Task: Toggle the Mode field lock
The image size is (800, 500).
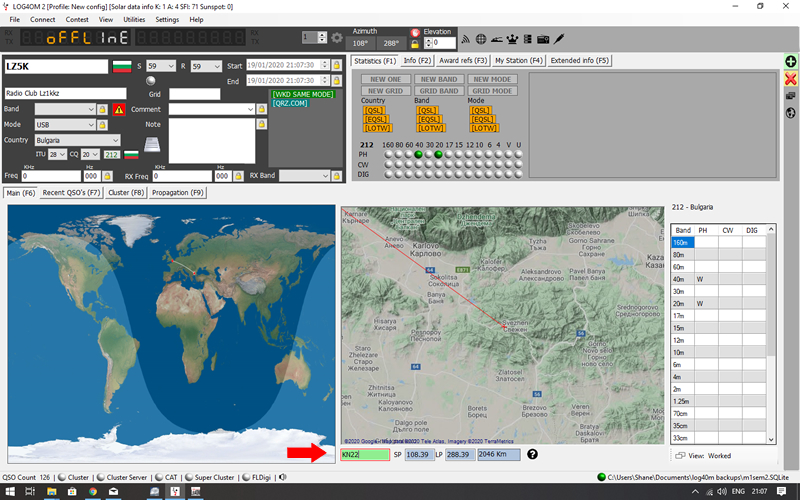Action: point(102,124)
